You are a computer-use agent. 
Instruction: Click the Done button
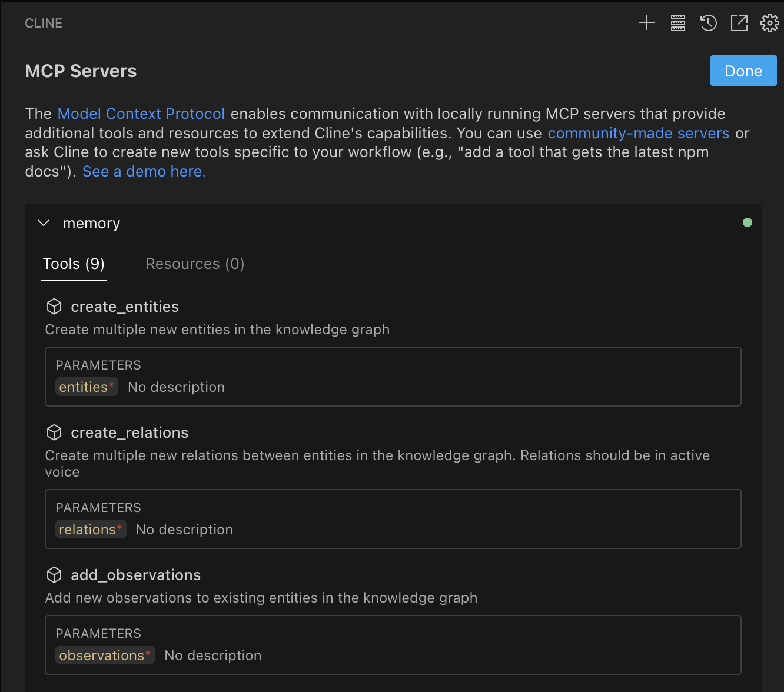click(x=743, y=71)
